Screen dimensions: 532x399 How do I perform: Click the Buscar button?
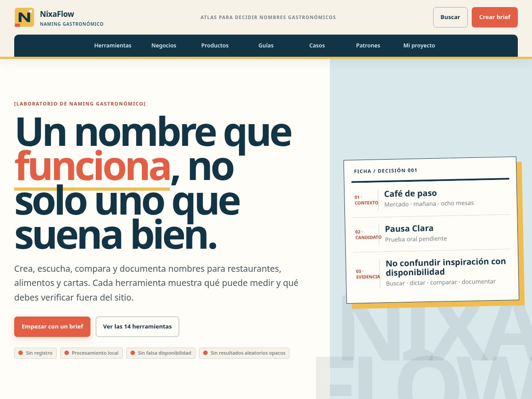(x=450, y=17)
